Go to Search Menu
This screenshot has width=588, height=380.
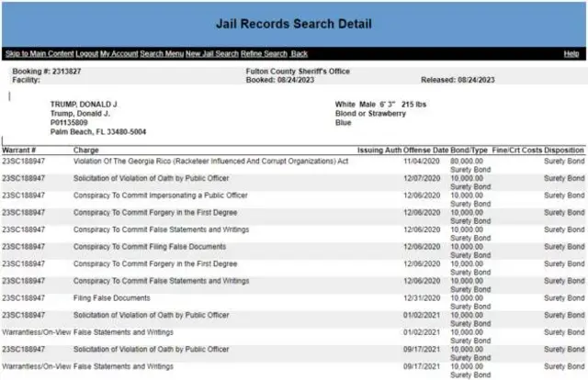click(x=161, y=54)
